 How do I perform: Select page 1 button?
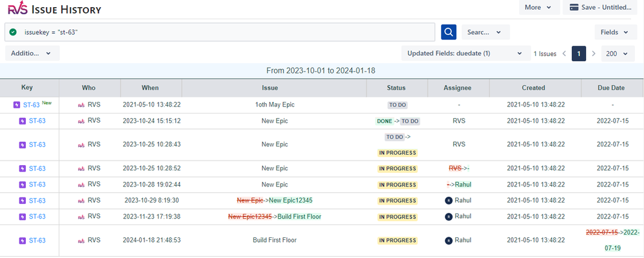point(579,54)
